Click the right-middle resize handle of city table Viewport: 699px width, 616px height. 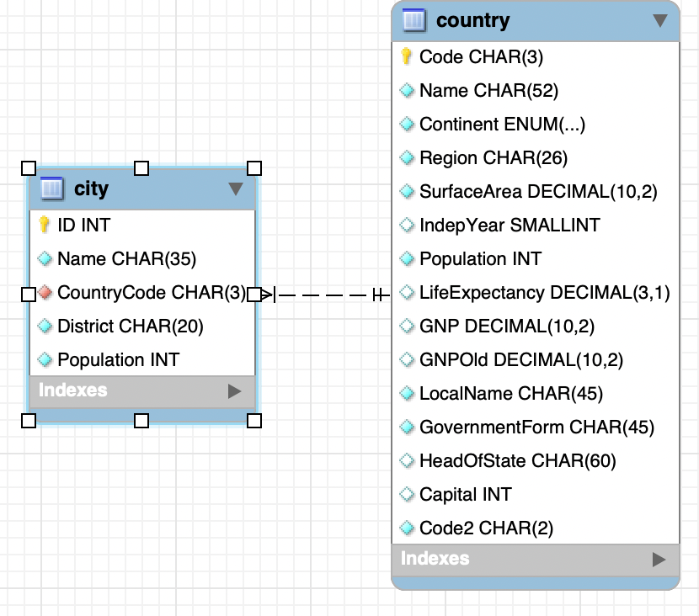pyautogui.click(x=254, y=295)
